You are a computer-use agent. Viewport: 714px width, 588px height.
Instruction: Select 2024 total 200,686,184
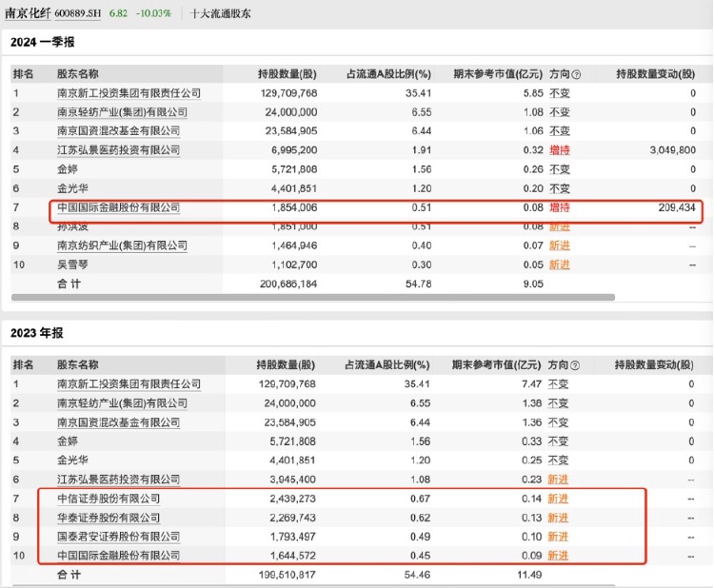pyautogui.click(x=288, y=284)
